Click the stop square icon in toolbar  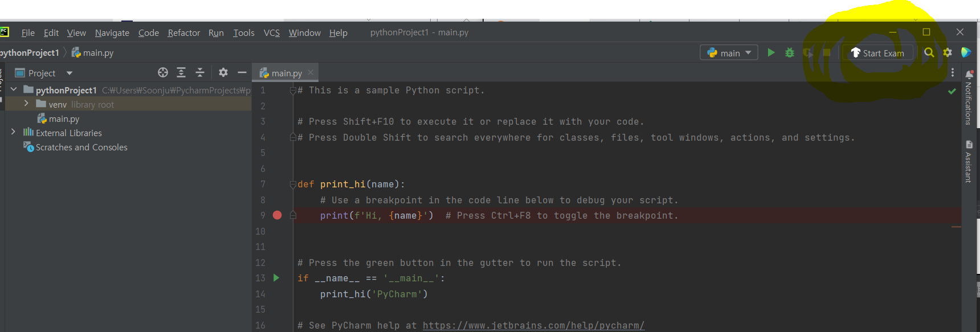coord(827,52)
